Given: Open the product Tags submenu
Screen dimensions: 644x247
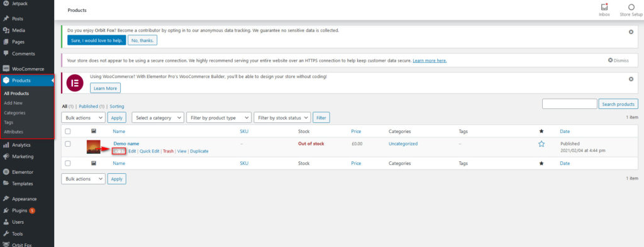Looking at the screenshot, I should pyautogui.click(x=9, y=122).
